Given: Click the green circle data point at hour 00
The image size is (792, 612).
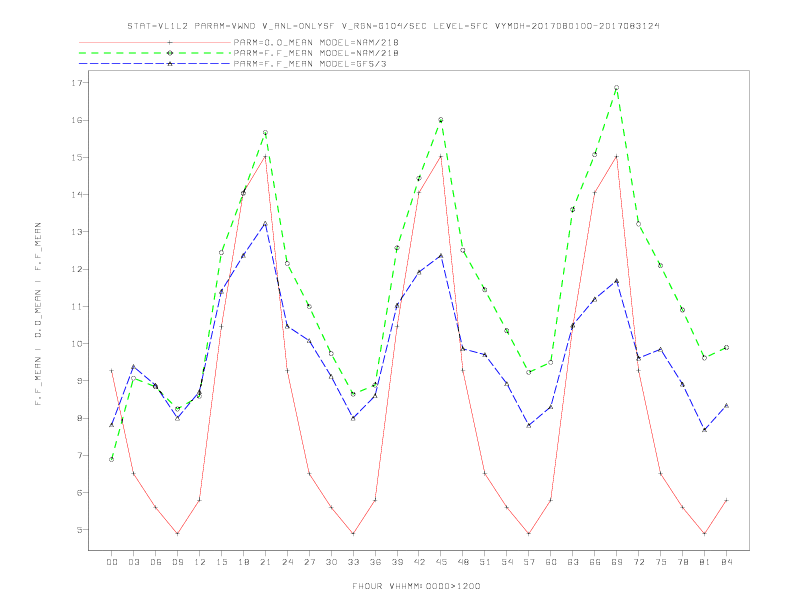Looking at the screenshot, I should (112, 460).
